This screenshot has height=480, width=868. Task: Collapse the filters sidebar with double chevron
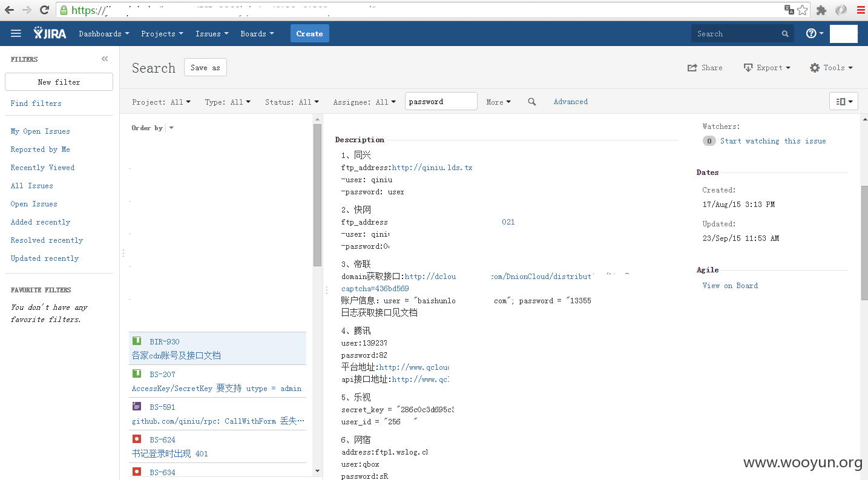[105, 59]
